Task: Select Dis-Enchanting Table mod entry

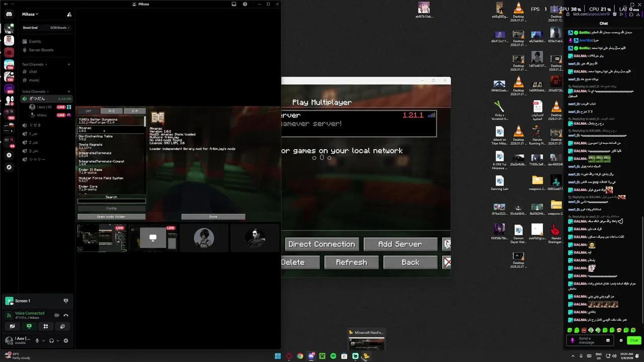Action: tap(111, 138)
